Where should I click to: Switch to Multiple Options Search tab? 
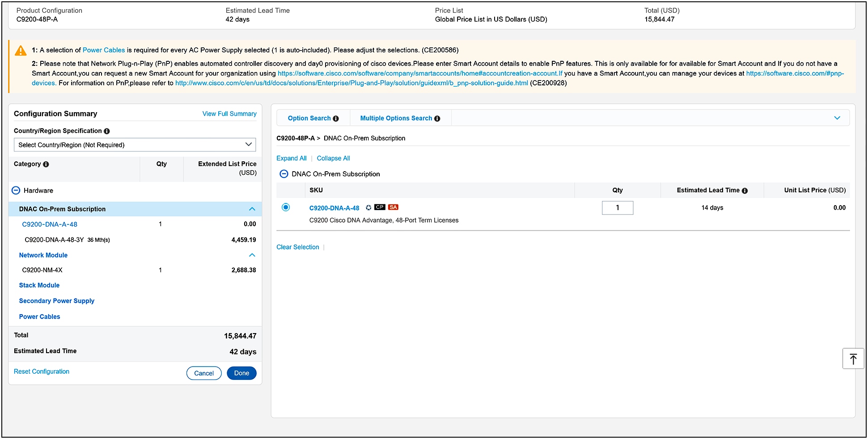[396, 118]
